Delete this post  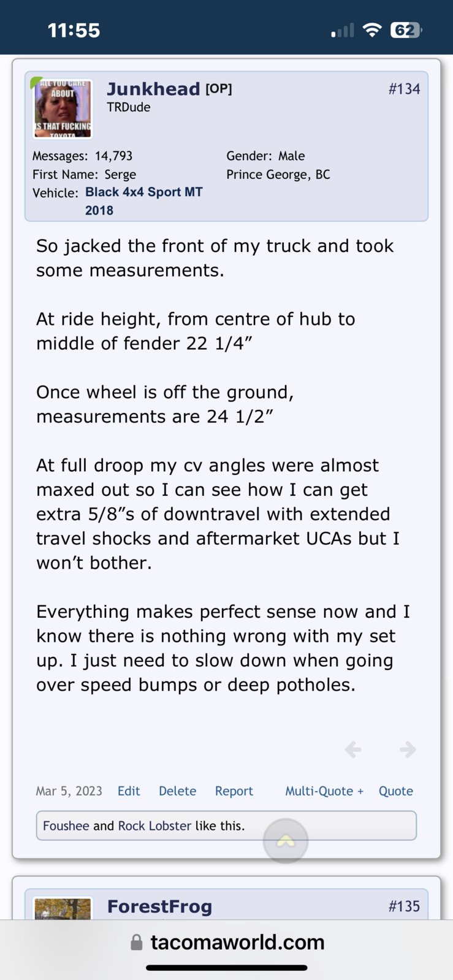(177, 791)
